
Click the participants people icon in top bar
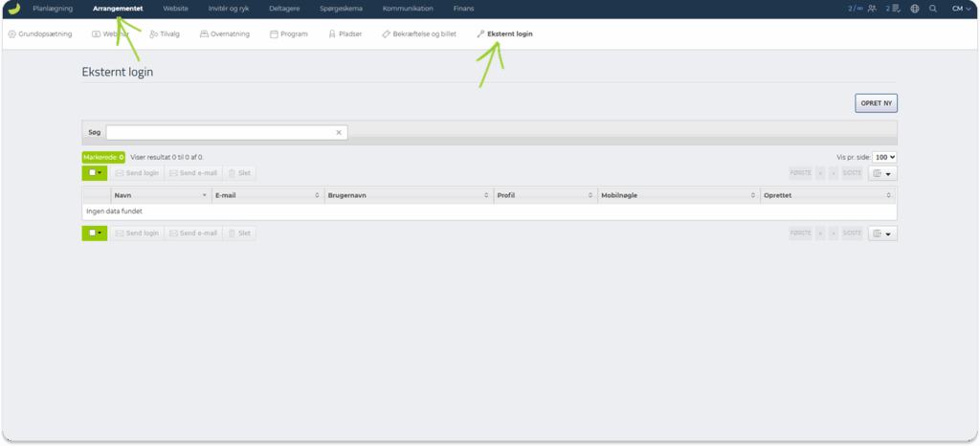point(871,9)
